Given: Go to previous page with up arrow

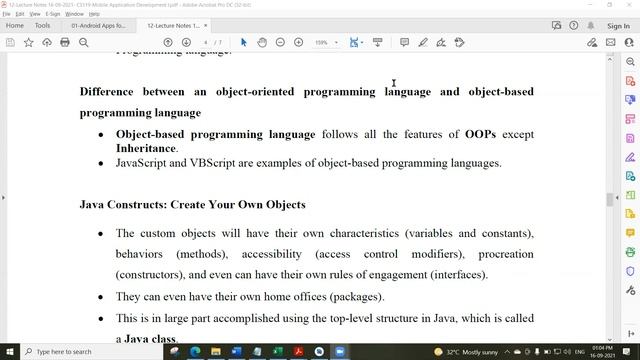Looking at the screenshot, I should tap(168, 42).
